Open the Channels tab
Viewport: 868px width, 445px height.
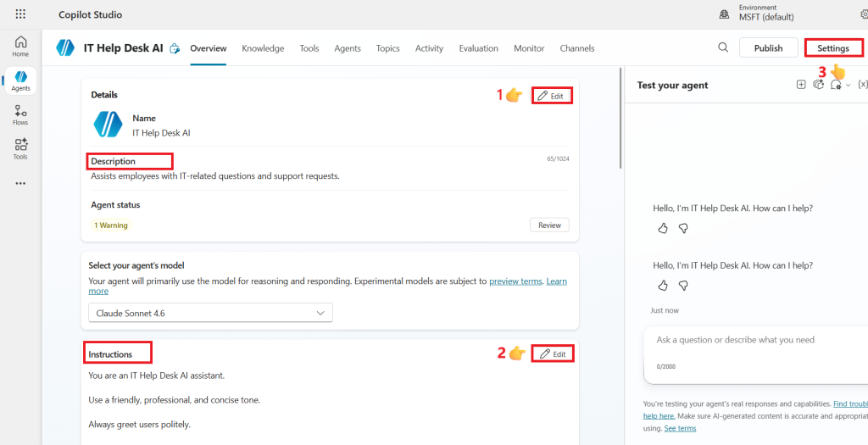pos(576,48)
